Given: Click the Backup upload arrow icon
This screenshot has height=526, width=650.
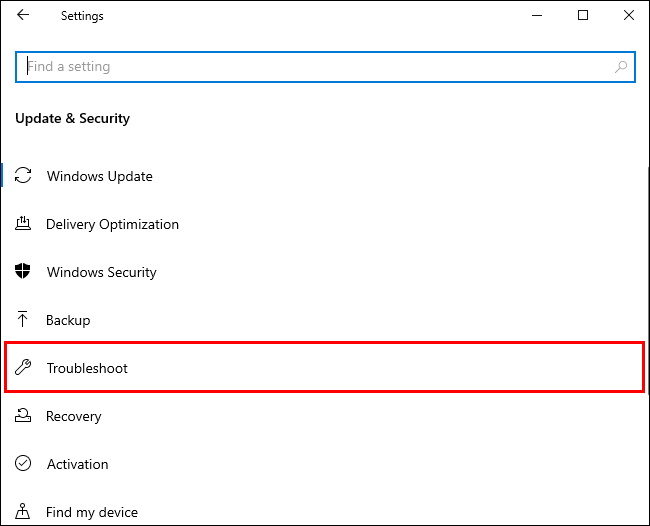Looking at the screenshot, I should pyautogui.click(x=23, y=320).
